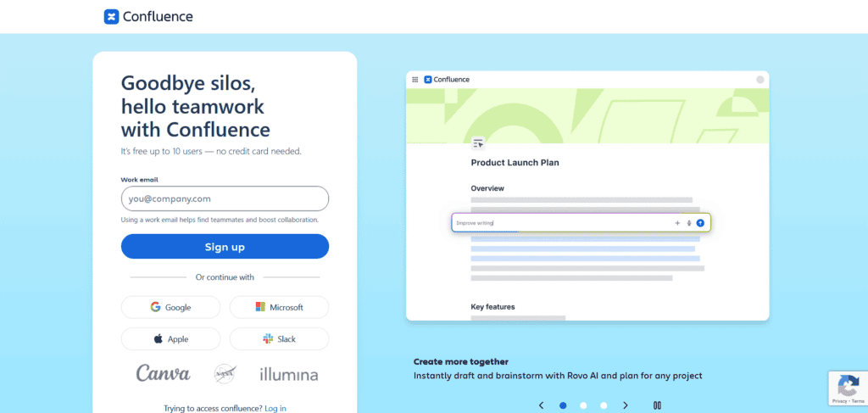The image size is (868, 413).
Task: Click the microphone icon in the Improve writing bar
Action: click(689, 222)
